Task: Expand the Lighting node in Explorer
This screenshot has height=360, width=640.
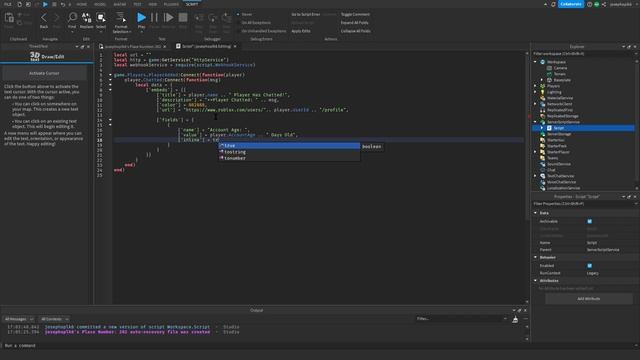Action: click(536, 92)
